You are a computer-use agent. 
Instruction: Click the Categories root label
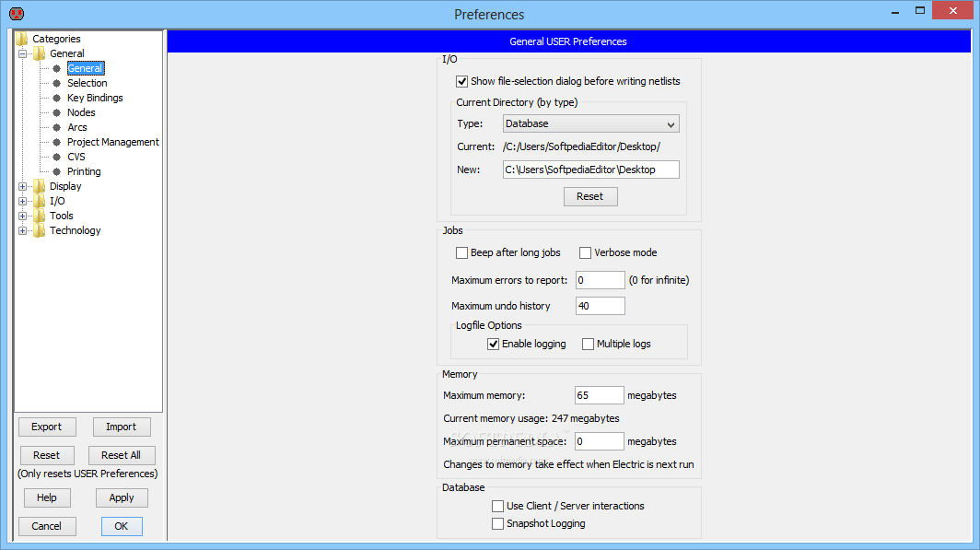click(x=56, y=39)
